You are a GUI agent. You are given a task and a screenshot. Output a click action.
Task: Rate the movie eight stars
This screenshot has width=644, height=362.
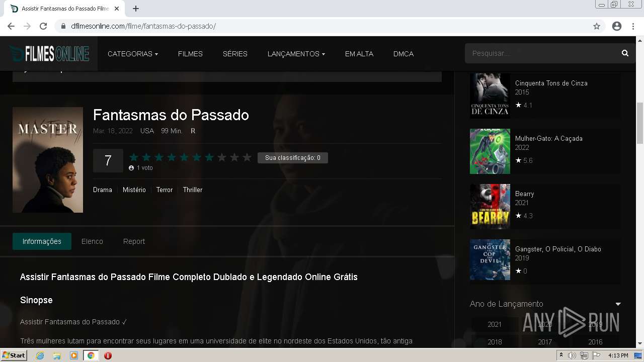tap(222, 157)
